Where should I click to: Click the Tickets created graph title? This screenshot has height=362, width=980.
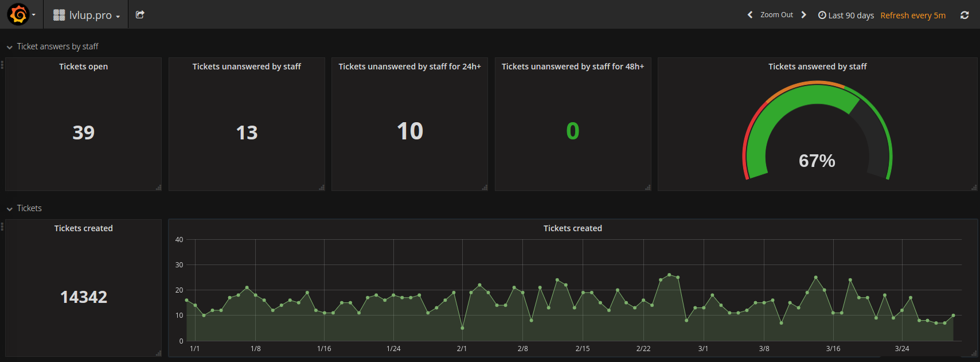572,228
